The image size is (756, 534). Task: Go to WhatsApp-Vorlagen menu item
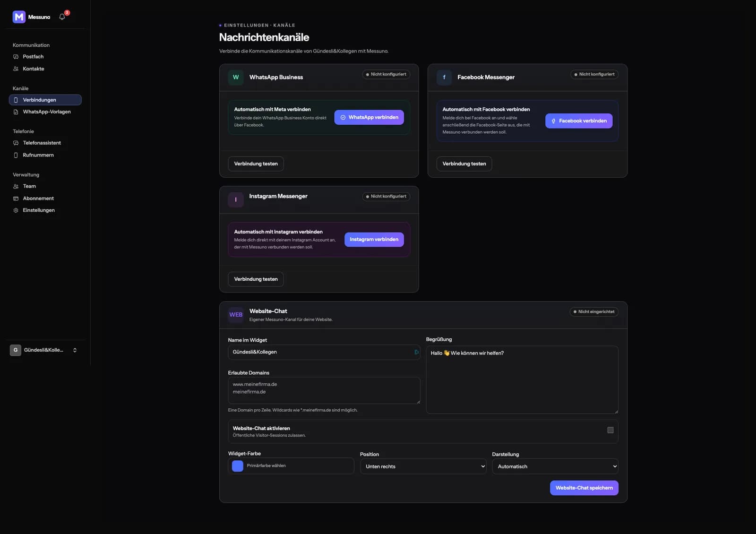click(45, 112)
